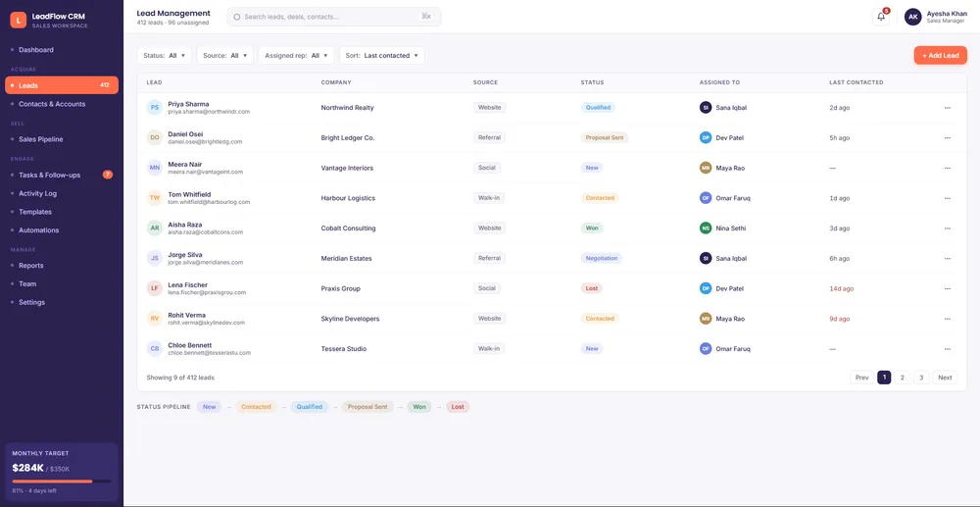
Task: Open Ayesha Khan's AK profile avatar
Action: pyautogui.click(x=913, y=17)
